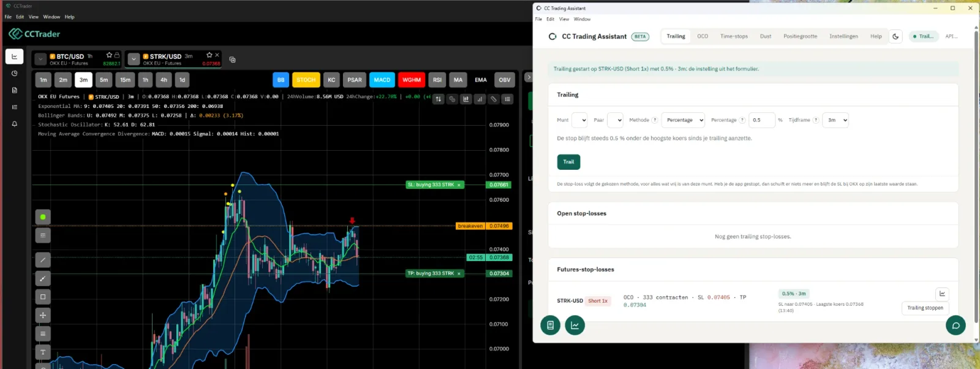Click the round document button in Trading Assistant
The width and height of the screenshot is (980, 369).
pyautogui.click(x=550, y=325)
